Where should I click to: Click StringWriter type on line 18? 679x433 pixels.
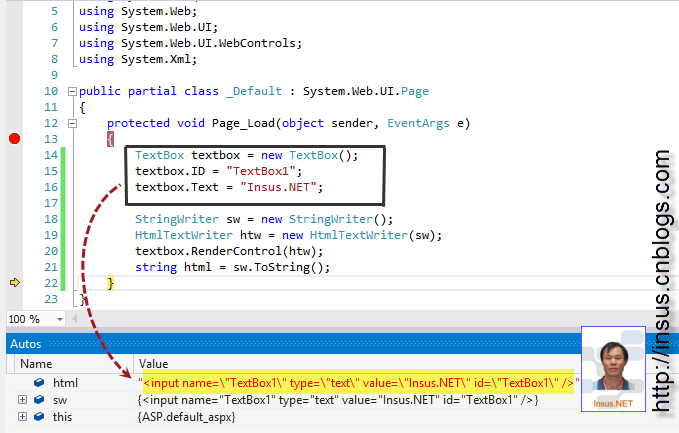[177, 220]
